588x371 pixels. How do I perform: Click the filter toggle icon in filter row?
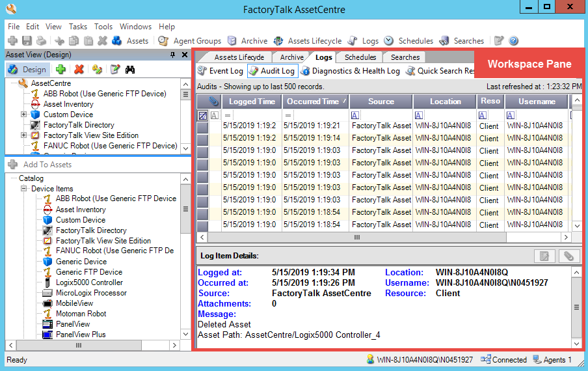tap(202, 116)
